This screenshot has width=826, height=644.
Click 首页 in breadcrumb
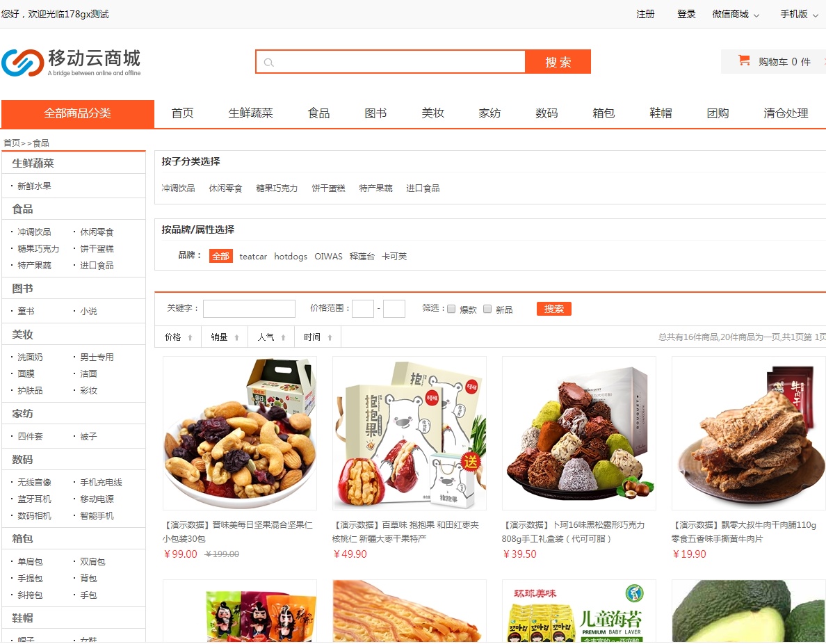pos(12,143)
